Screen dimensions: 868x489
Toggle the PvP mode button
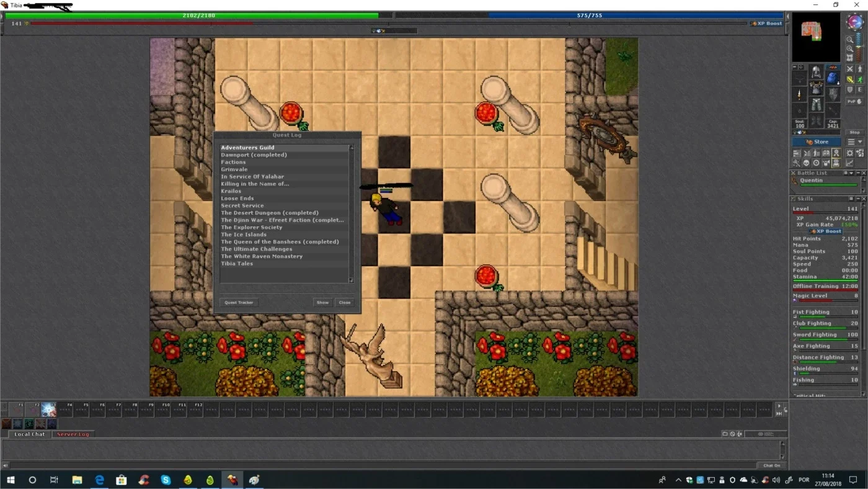pyautogui.click(x=855, y=101)
